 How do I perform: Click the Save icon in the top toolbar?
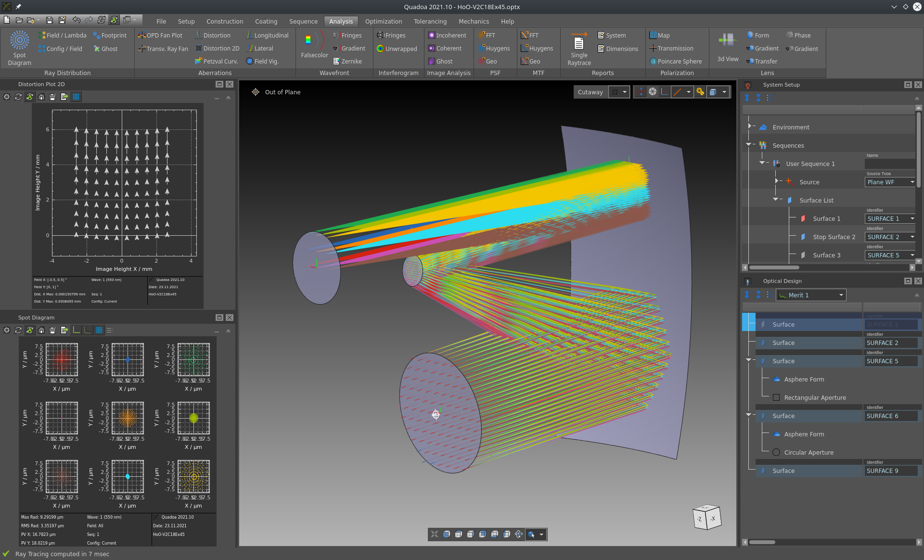click(x=49, y=20)
